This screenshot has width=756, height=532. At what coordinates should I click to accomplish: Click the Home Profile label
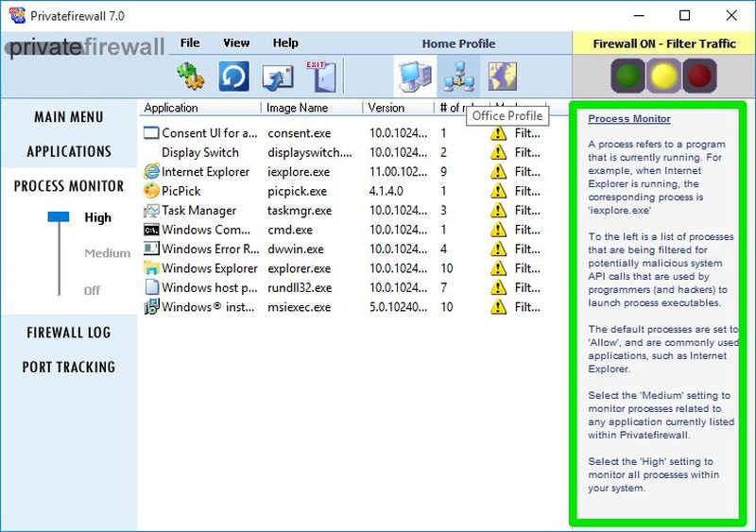click(458, 43)
